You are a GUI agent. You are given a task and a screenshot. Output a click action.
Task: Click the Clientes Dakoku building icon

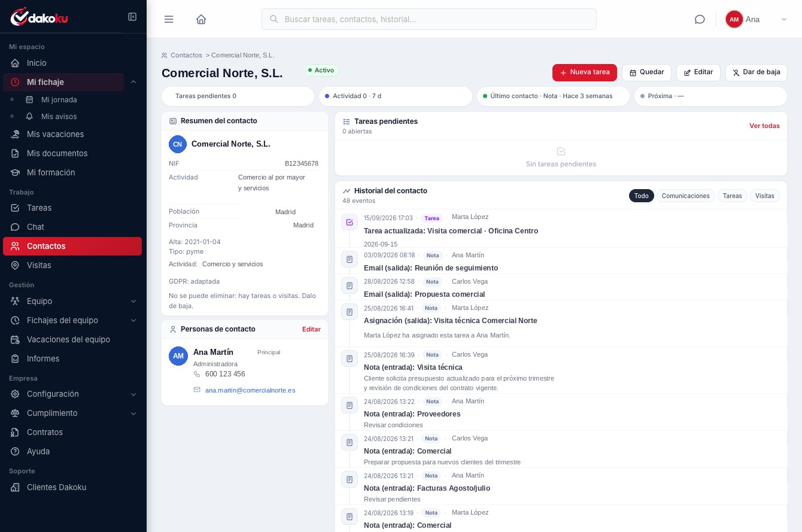[x=15, y=487]
